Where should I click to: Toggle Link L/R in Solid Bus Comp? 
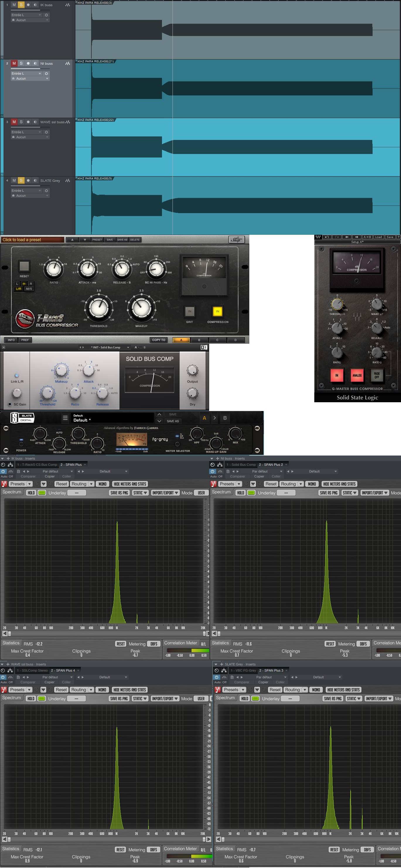(17, 375)
